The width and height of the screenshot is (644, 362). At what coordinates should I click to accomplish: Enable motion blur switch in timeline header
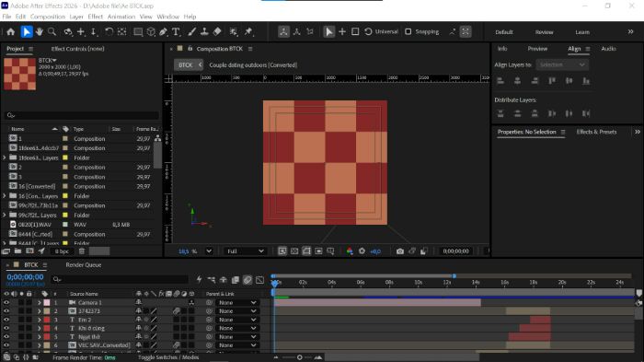[247, 280]
